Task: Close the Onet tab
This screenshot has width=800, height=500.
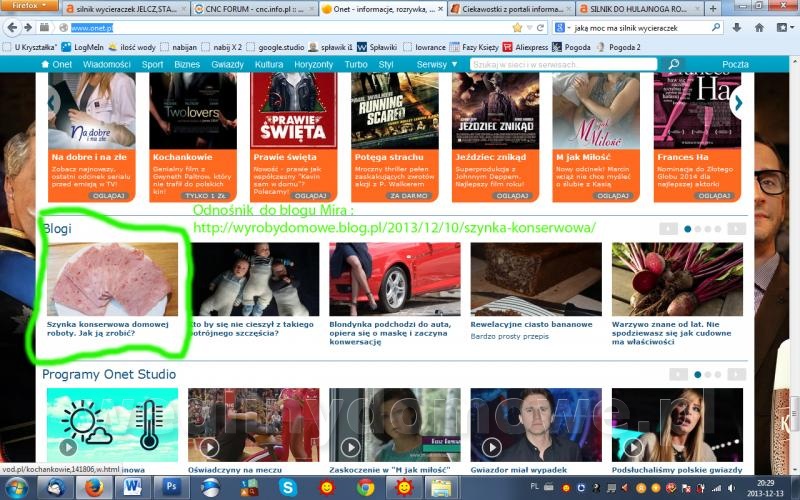Action: coord(440,9)
